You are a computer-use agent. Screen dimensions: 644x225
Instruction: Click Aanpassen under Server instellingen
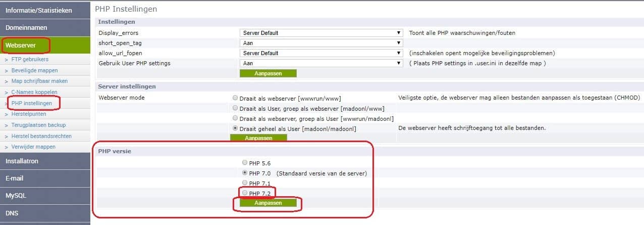(258, 138)
